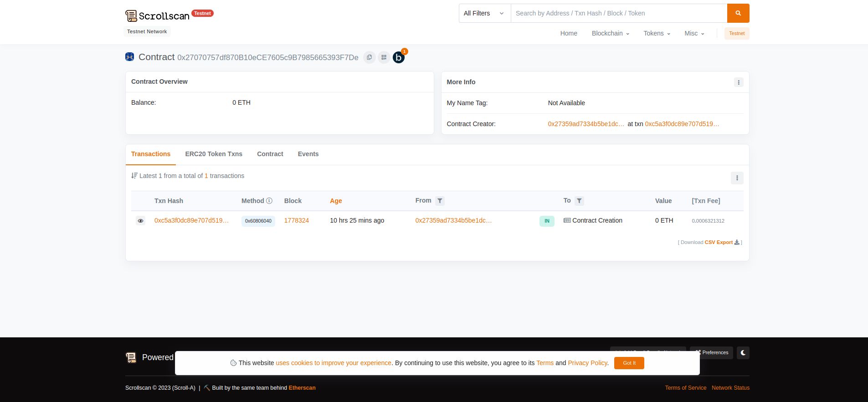Expand the Misc menu

694,33
